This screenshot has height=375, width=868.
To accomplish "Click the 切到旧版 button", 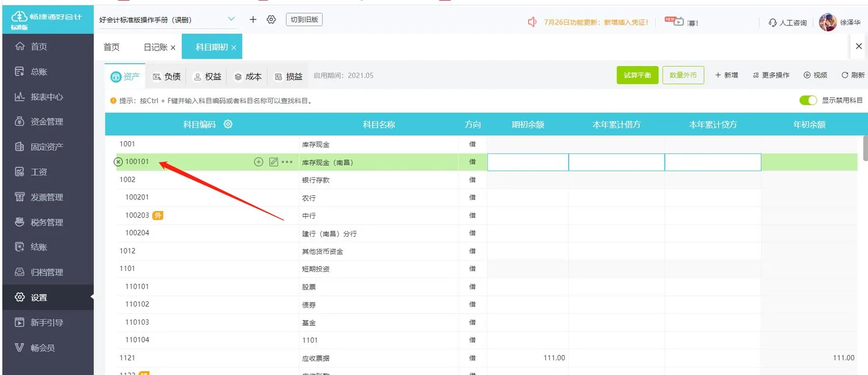I will [304, 20].
